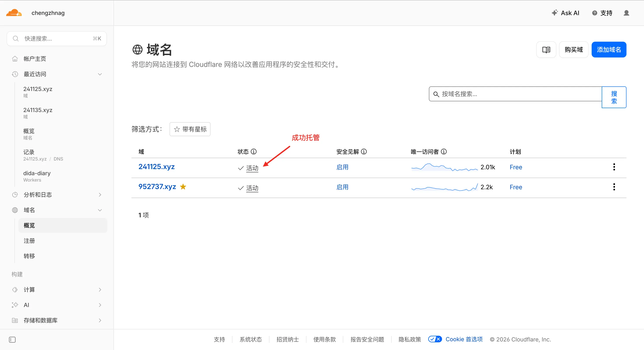Collapse sidebar using bottom-left panel icon

(12, 339)
